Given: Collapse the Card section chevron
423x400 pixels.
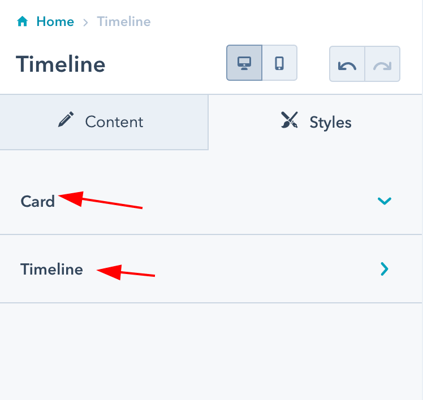Looking at the screenshot, I should (384, 201).
